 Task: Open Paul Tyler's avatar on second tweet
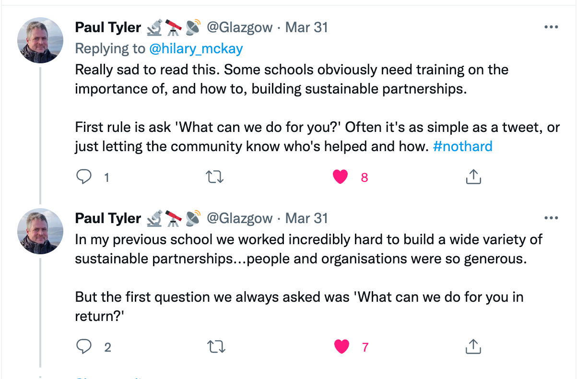41,231
